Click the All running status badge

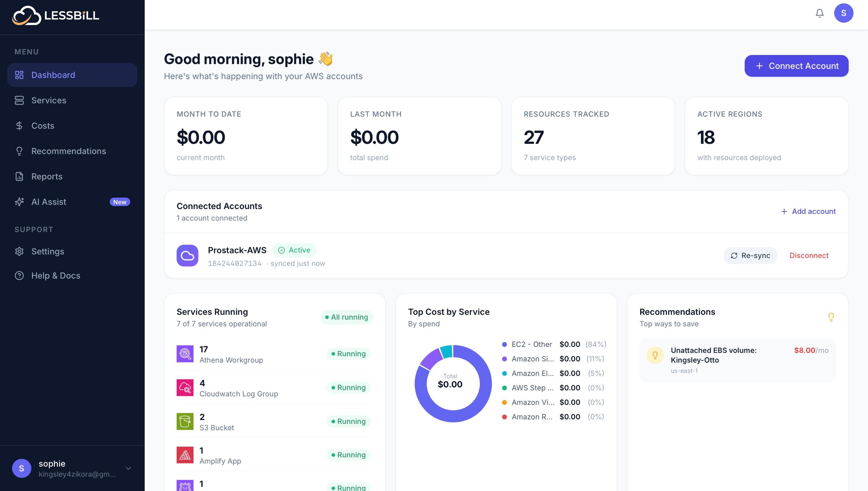pyautogui.click(x=347, y=317)
